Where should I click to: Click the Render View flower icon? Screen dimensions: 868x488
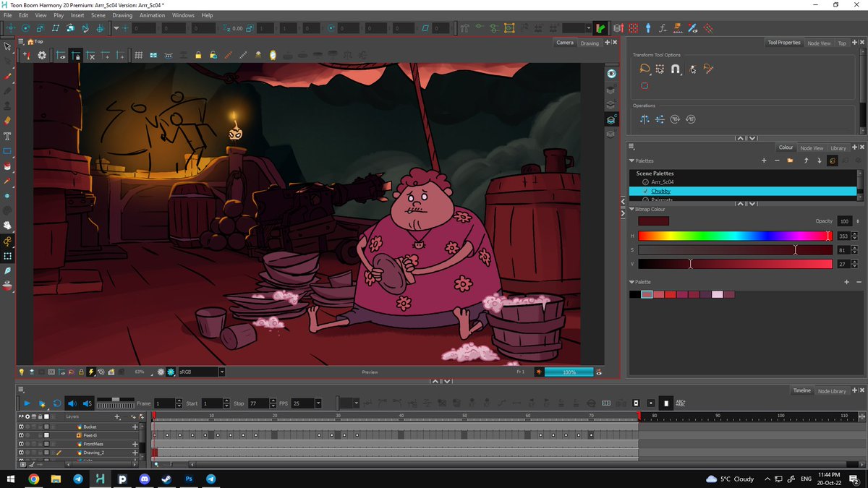pyautogui.click(x=171, y=372)
